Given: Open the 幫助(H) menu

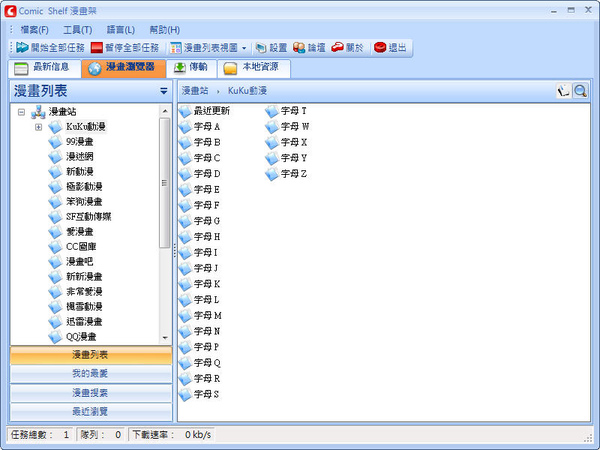Looking at the screenshot, I should coord(165,30).
